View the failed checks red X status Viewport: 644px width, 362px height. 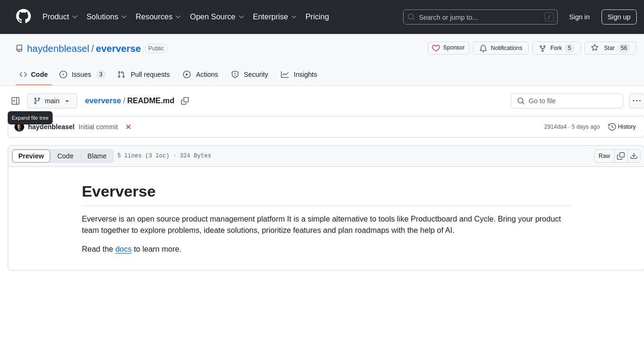point(128,127)
